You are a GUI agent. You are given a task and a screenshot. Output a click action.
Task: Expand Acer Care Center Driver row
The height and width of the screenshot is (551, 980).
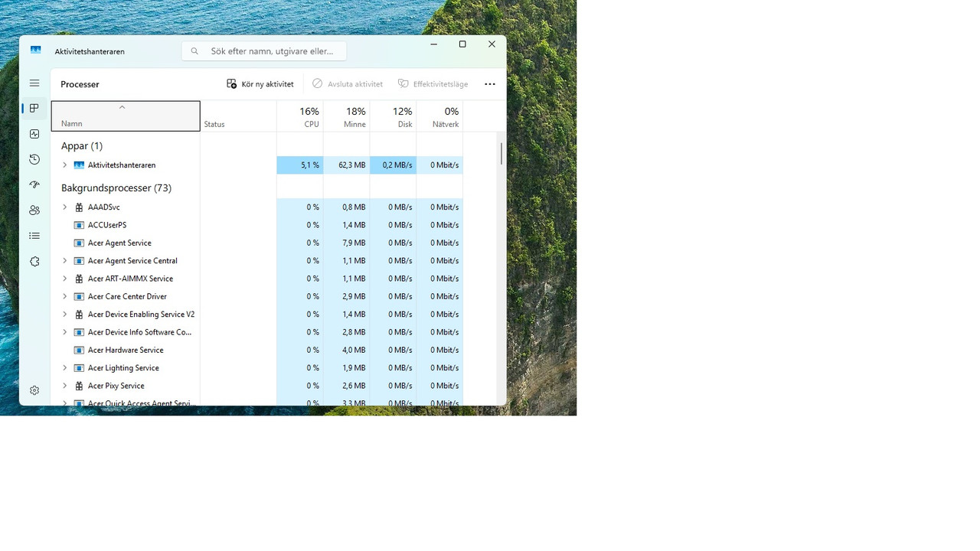(x=64, y=296)
